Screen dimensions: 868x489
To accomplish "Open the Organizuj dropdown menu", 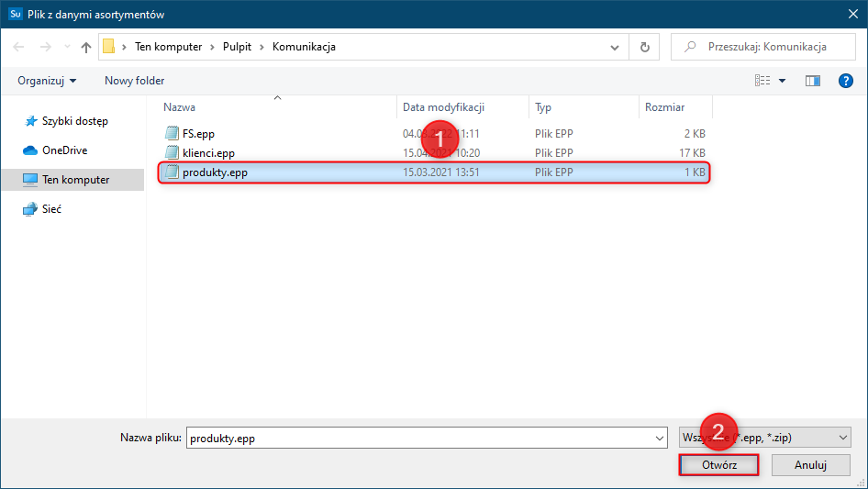I will (x=47, y=81).
